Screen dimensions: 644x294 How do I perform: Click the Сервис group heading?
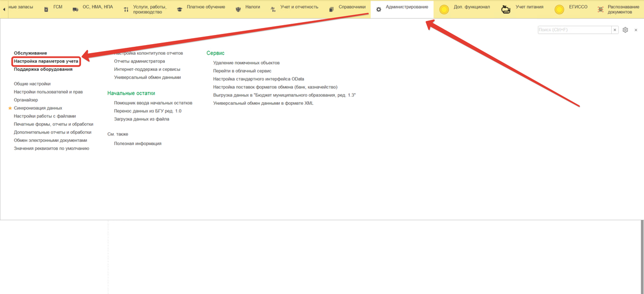pyautogui.click(x=215, y=53)
